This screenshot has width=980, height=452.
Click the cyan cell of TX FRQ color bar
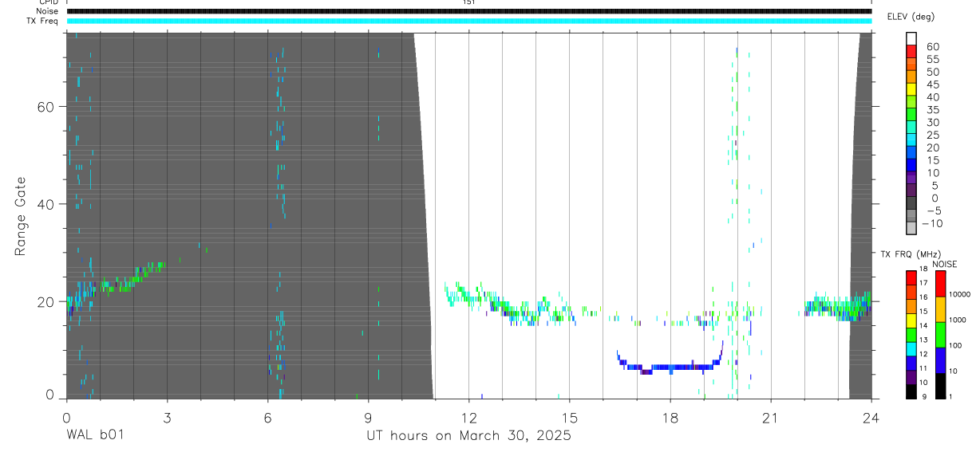(911, 348)
